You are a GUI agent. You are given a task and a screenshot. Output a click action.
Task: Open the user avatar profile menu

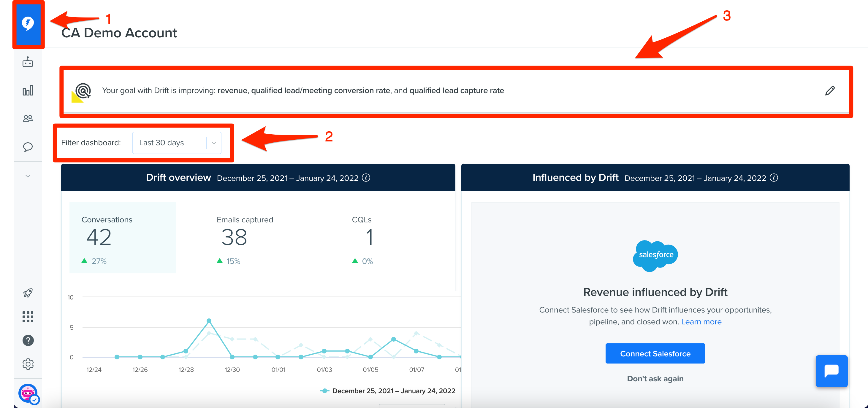click(x=28, y=393)
